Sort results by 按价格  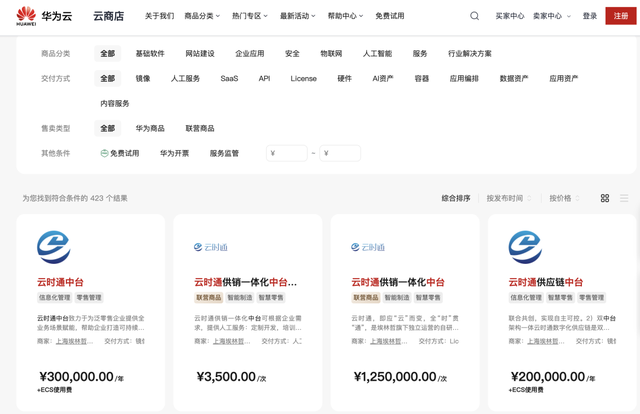(x=564, y=198)
